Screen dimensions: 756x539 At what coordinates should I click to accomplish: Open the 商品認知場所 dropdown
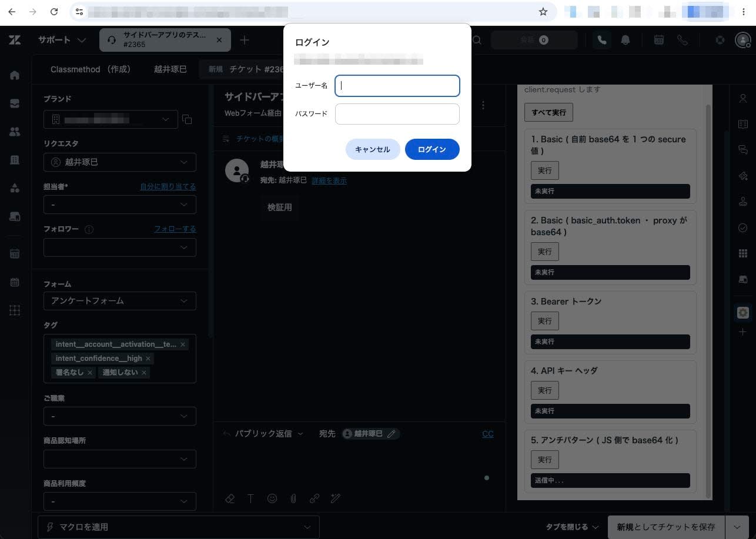120,459
